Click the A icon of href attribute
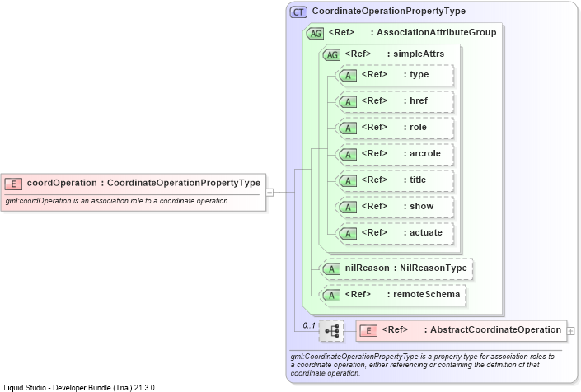The height and width of the screenshot is (392, 581). pyautogui.click(x=348, y=102)
